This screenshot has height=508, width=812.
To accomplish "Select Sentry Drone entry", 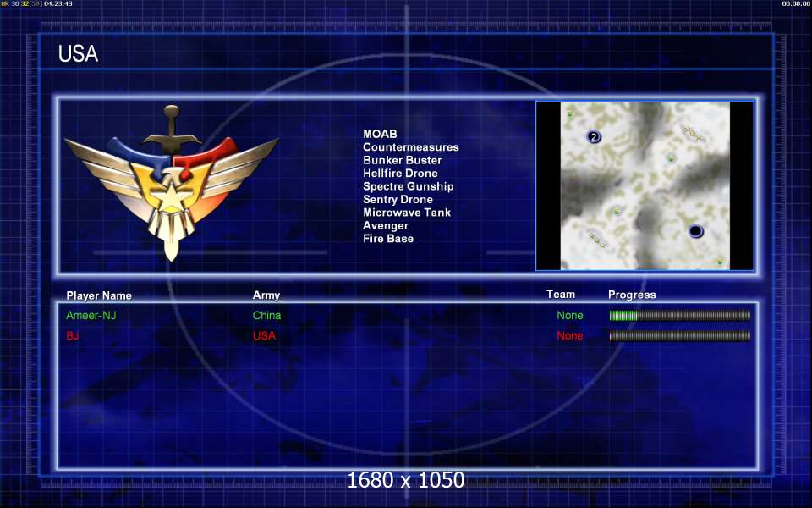I will 398,200.
